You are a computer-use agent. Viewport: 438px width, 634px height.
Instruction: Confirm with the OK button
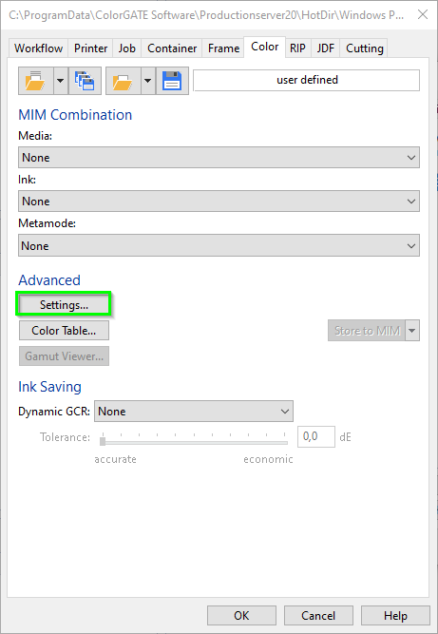click(x=242, y=615)
